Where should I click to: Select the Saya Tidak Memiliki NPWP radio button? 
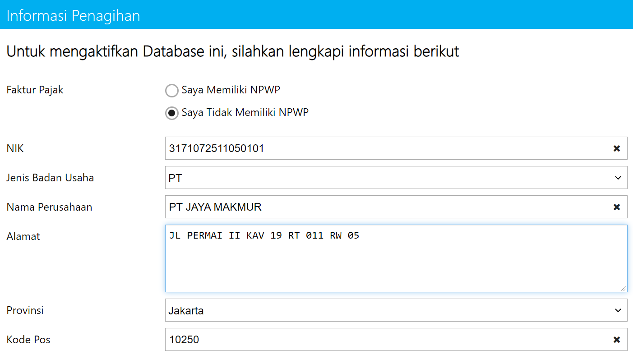click(171, 113)
